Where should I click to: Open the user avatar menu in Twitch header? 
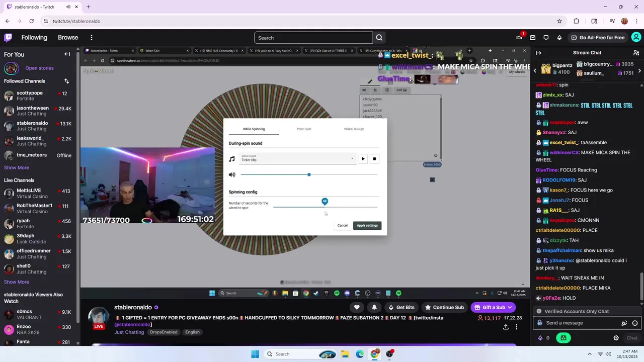click(636, 37)
